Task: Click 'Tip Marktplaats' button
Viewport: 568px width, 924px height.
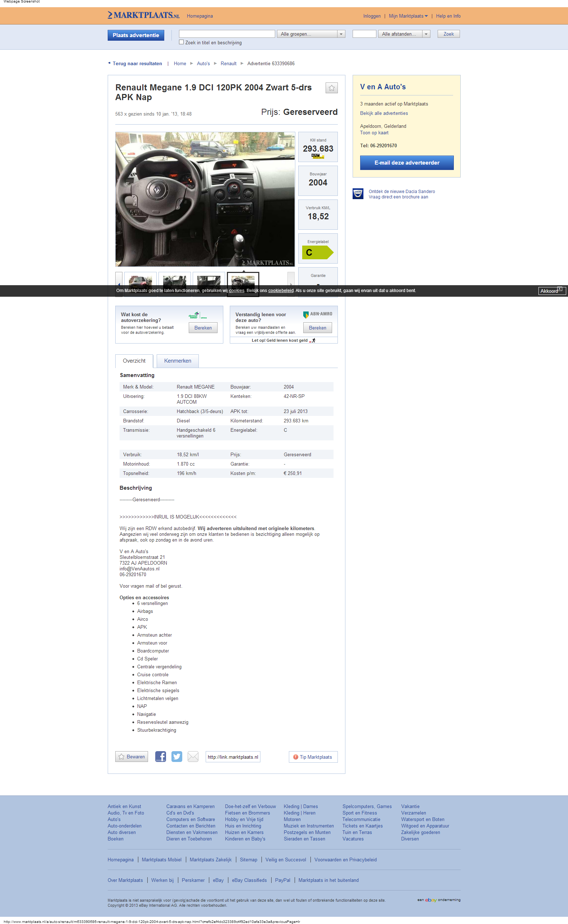Action: tap(313, 757)
